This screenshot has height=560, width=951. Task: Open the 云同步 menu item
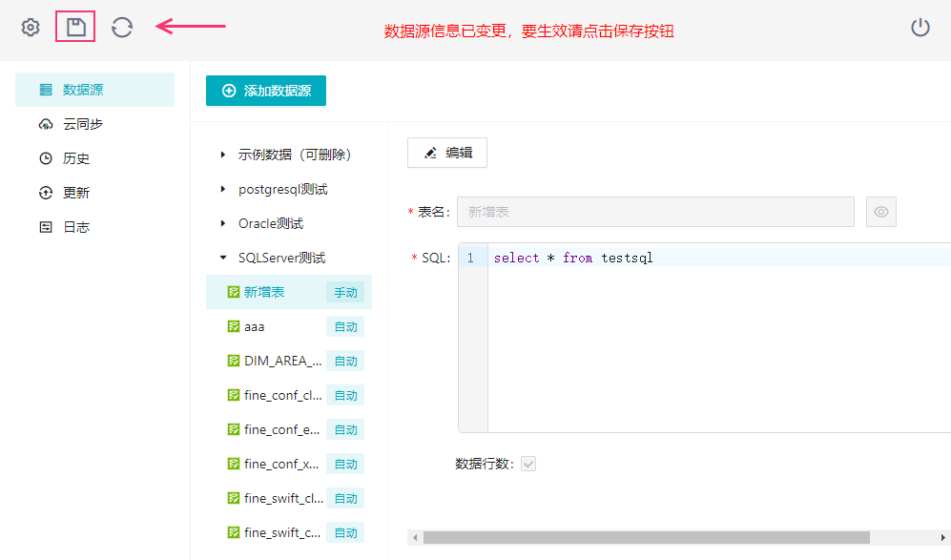point(94,124)
